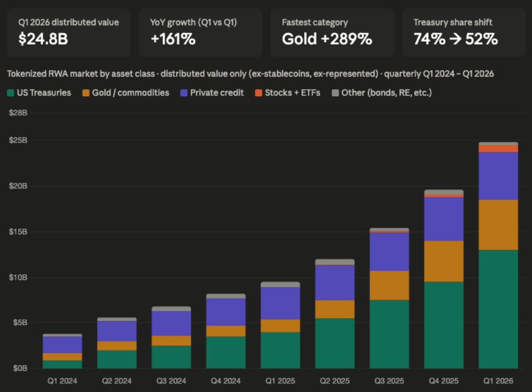
Task: Select the orange Gold segment for Q1 2024
Action: click(x=63, y=357)
